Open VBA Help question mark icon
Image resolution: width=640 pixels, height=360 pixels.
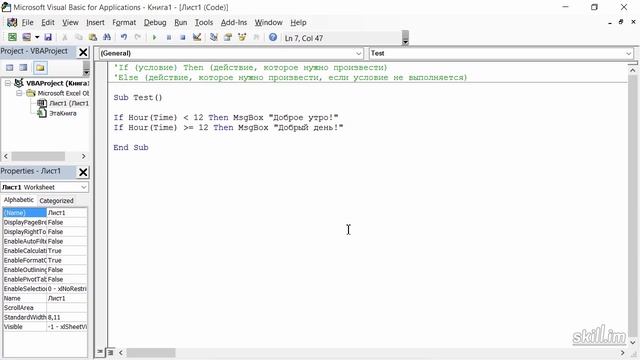point(273,38)
